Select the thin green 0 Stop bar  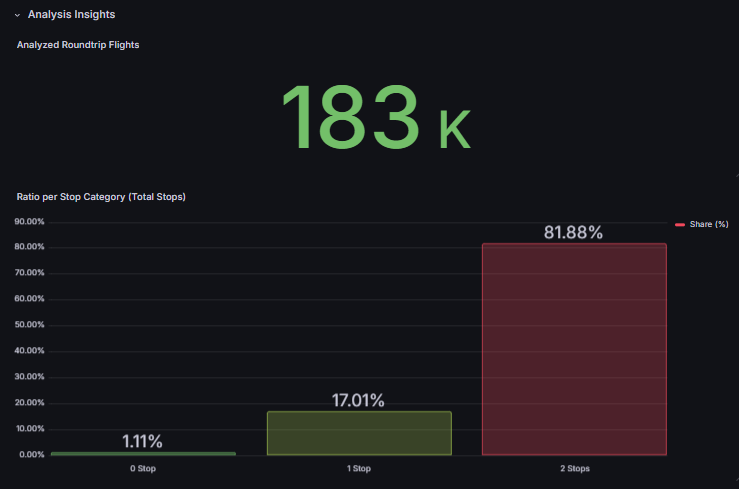click(143, 453)
